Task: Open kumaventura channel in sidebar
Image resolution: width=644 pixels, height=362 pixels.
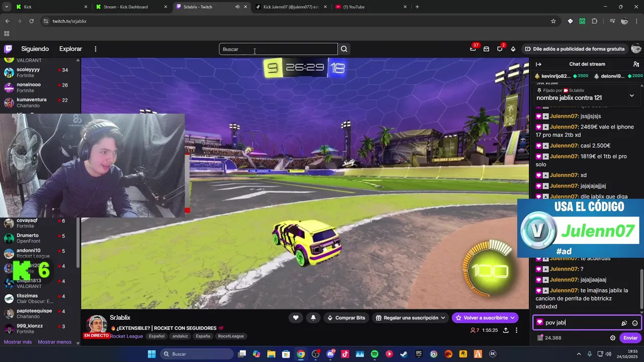Action: (x=40, y=103)
